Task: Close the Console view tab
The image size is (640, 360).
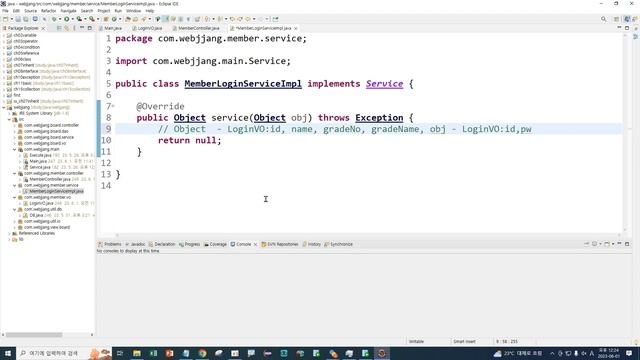Action: click(256, 244)
